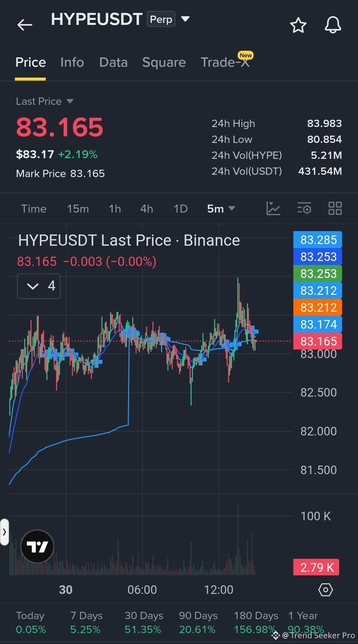Tap the large 83.165 last price
Image resolution: width=358 pixels, height=644 pixels.
[x=60, y=127]
